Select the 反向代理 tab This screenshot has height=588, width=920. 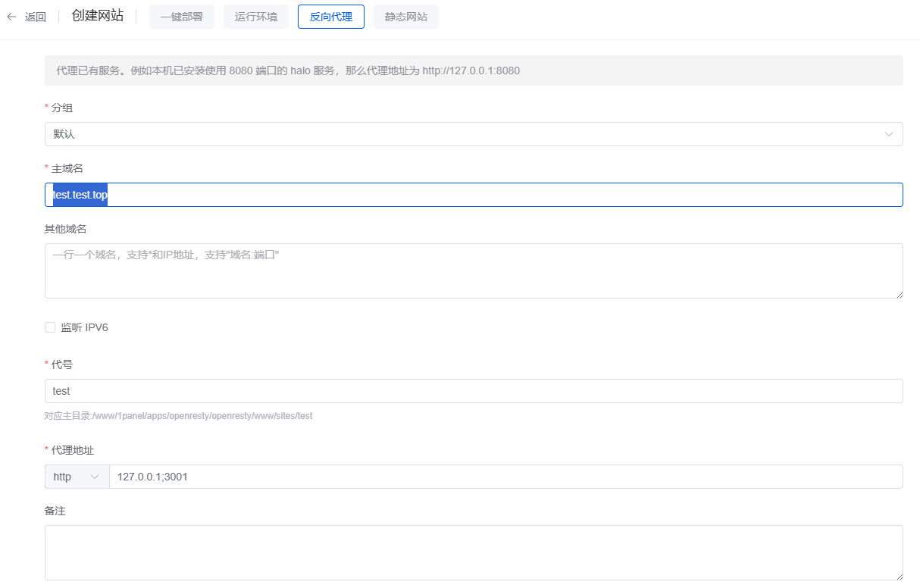(x=330, y=17)
